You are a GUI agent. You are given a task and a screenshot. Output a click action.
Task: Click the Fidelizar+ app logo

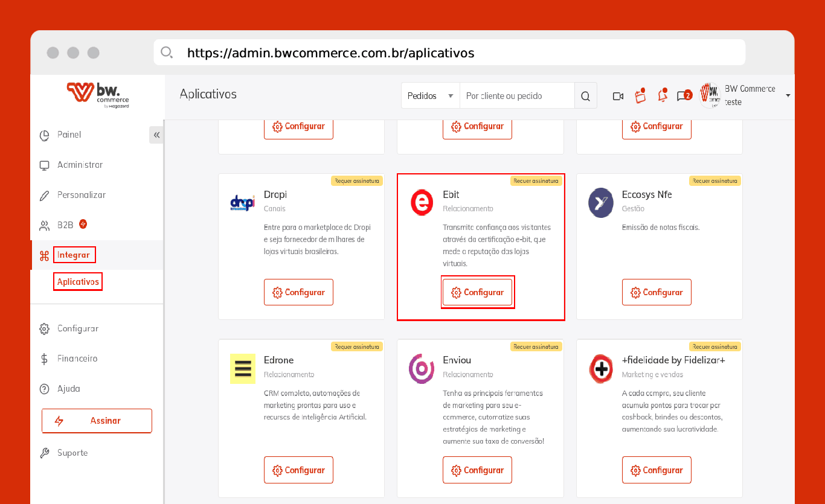[x=600, y=368]
